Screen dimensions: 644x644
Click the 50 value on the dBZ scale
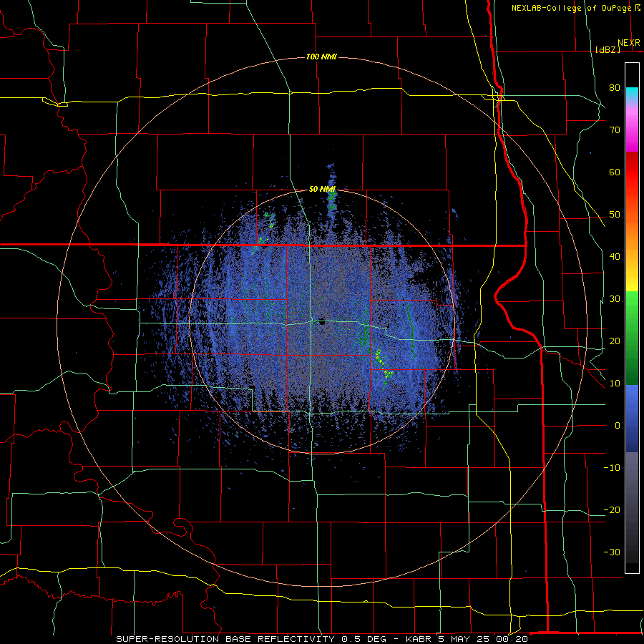(615, 215)
